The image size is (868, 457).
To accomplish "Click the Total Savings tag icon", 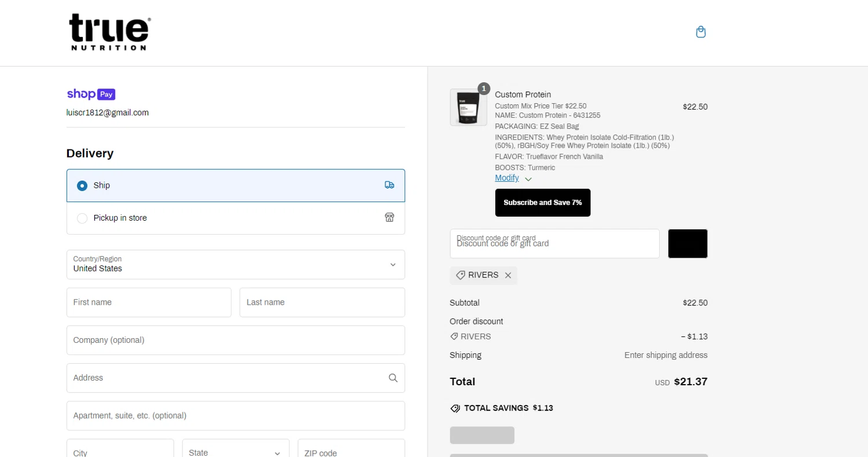I will click(x=455, y=408).
